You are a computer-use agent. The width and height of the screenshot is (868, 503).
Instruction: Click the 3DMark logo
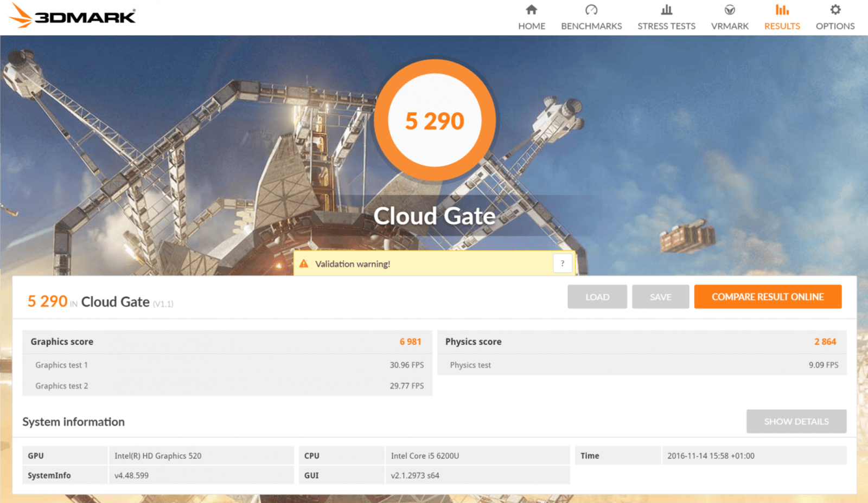pos(72,16)
